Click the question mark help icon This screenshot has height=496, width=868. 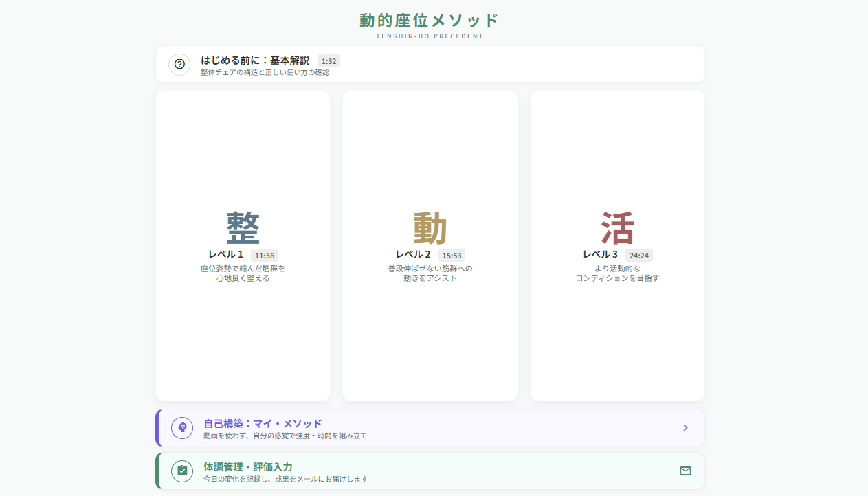pyautogui.click(x=179, y=64)
